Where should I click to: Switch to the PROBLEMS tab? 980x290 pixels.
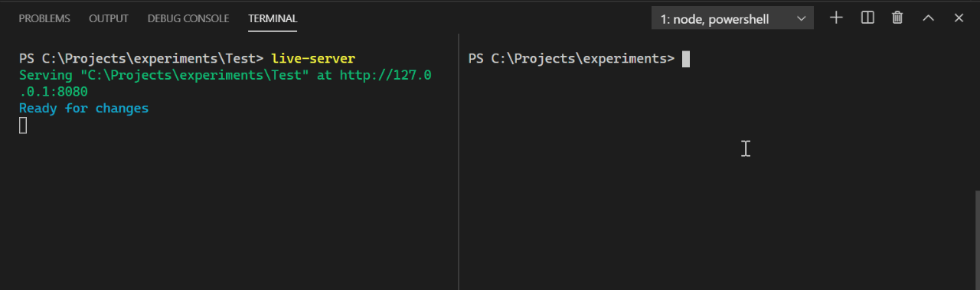(44, 18)
